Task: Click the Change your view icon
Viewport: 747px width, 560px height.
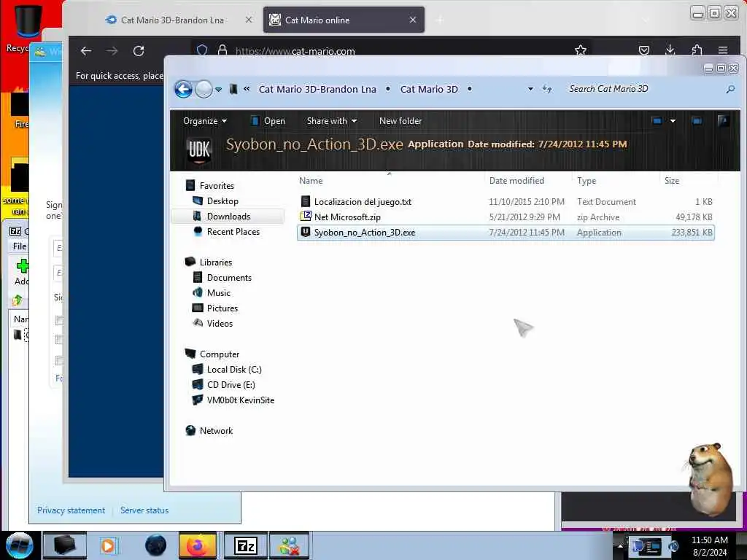Action: 657,121
